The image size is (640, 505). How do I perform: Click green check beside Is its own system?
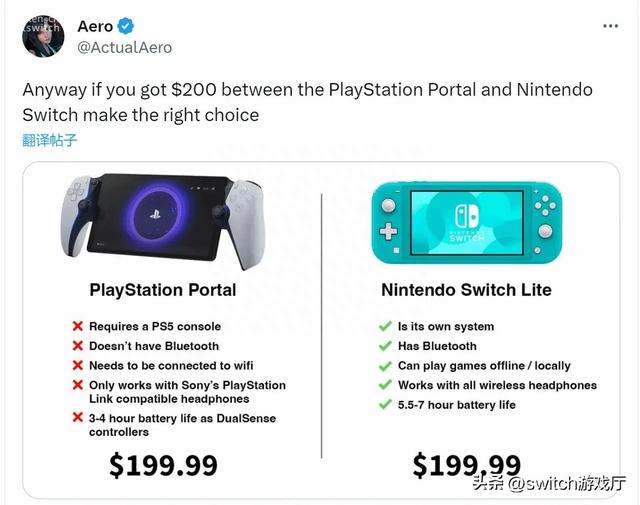click(x=385, y=326)
